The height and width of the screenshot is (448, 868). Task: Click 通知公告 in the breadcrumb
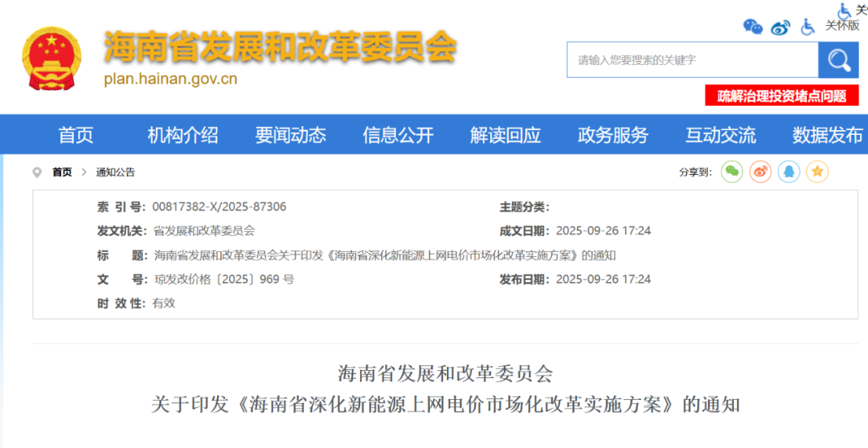[x=116, y=172]
